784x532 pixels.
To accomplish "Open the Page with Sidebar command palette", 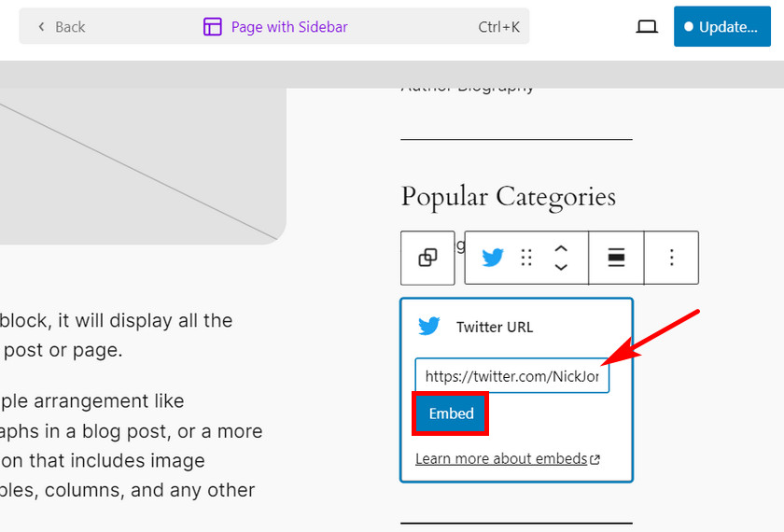I will tap(274, 26).
